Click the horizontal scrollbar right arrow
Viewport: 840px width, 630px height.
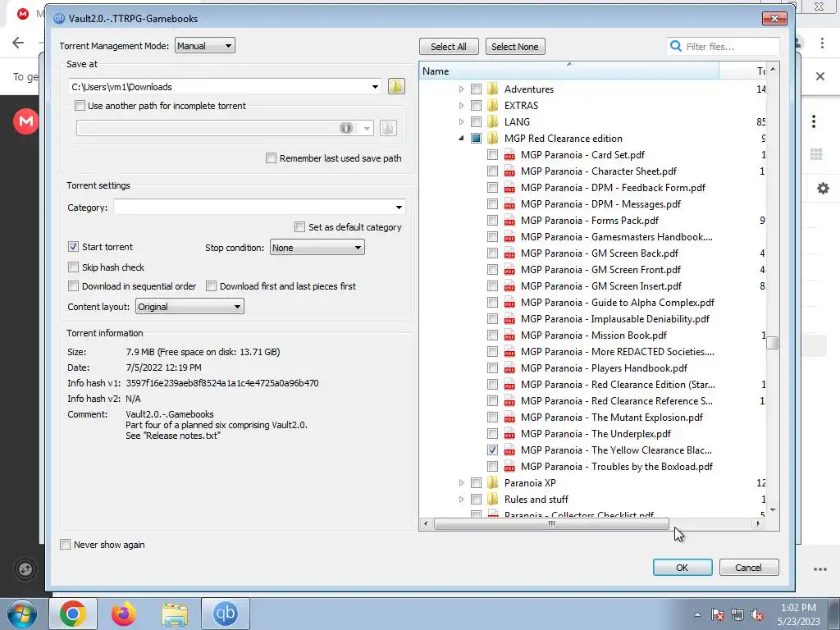pyautogui.click(x=758, y=523)
